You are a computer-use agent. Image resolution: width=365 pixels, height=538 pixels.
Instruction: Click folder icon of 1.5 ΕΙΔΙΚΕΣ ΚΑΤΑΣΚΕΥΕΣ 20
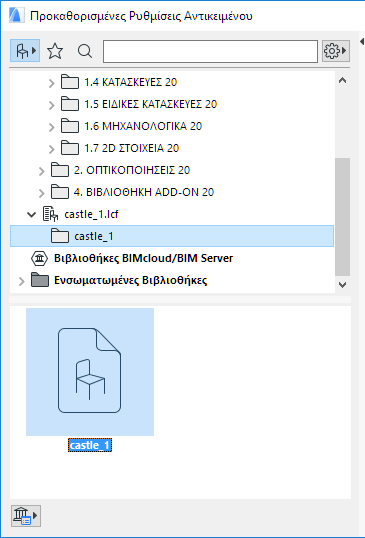click(x=70, y=104)
